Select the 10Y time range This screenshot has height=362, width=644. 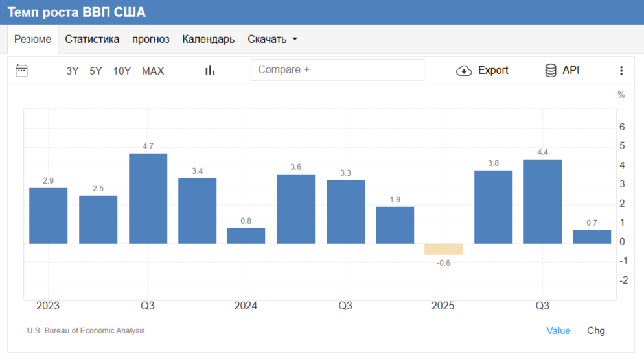pos(122,71)
